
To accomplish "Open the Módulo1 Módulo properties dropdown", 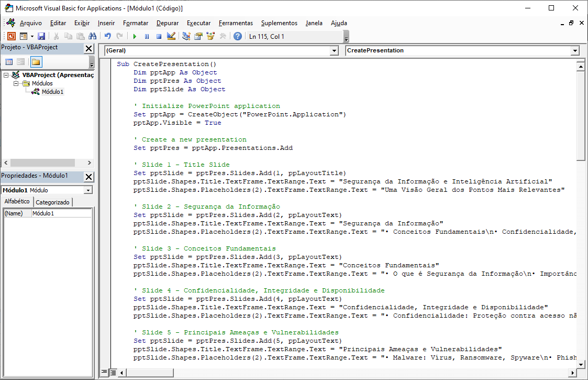I will point(88,190).
